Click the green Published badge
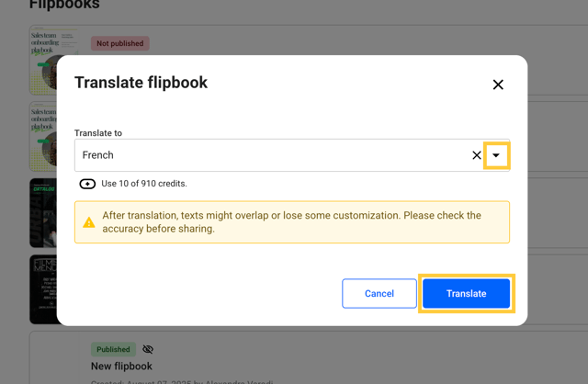The width and height of the screenshot is (588, 384). pyautogui.click(x=113, y=349)
